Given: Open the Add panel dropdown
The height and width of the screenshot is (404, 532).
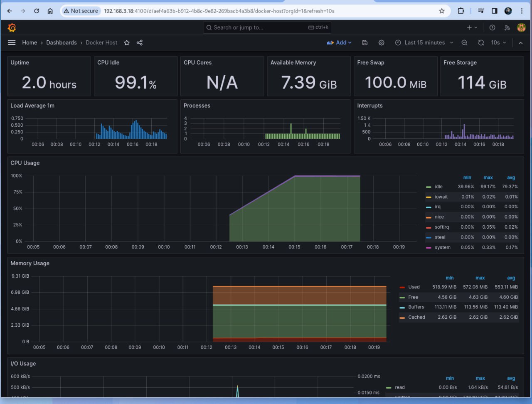Looking at the screenshot, I should click(339, 42).
